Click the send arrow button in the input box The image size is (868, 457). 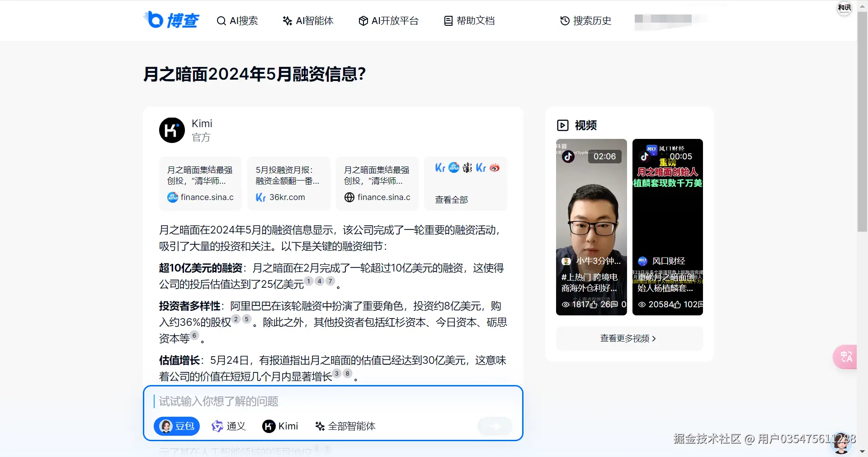pyautogui.click(x=495, y=426)
